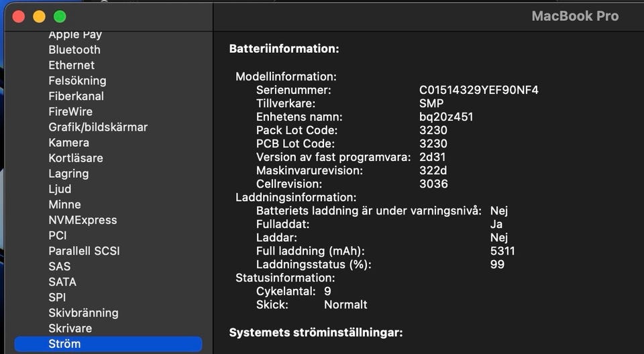The height and width of the screenshot is (354, 644).
Task: Select Kamera in the sidebar
Action: 68,143
